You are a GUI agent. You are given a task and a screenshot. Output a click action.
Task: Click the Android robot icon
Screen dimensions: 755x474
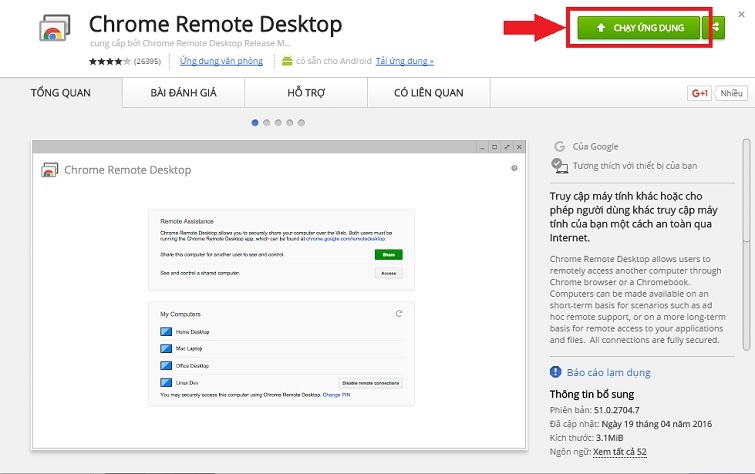tap(287, 61)
